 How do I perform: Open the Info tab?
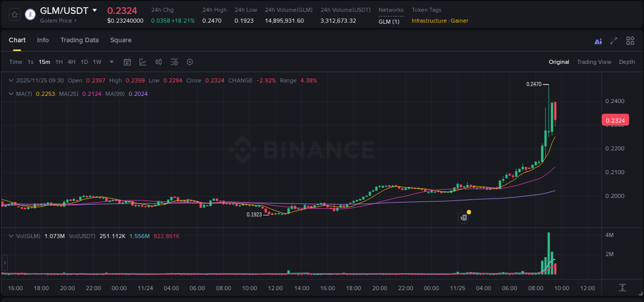[43, 40]
